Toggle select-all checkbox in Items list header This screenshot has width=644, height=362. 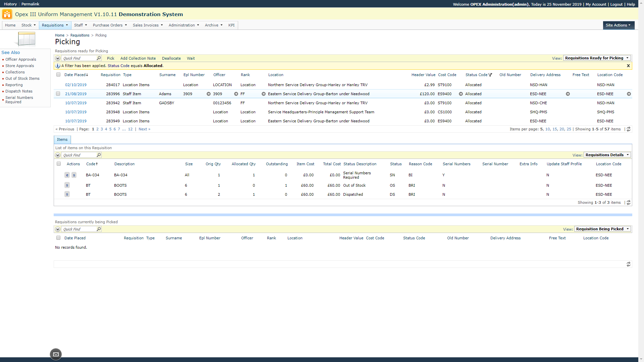(59, 164)
